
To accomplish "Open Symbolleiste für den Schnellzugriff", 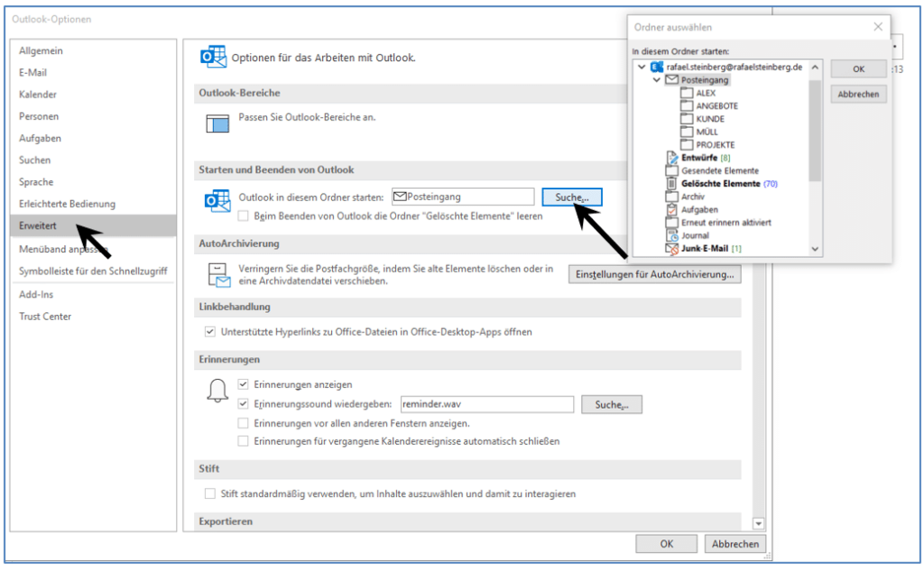I will tap(93, 271).
